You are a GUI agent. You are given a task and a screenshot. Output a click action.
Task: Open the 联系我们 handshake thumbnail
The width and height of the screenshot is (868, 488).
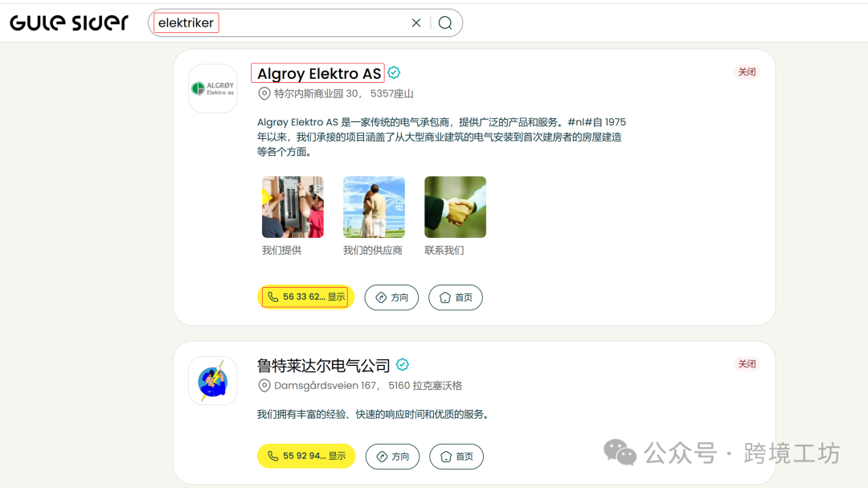click(455, 207)
